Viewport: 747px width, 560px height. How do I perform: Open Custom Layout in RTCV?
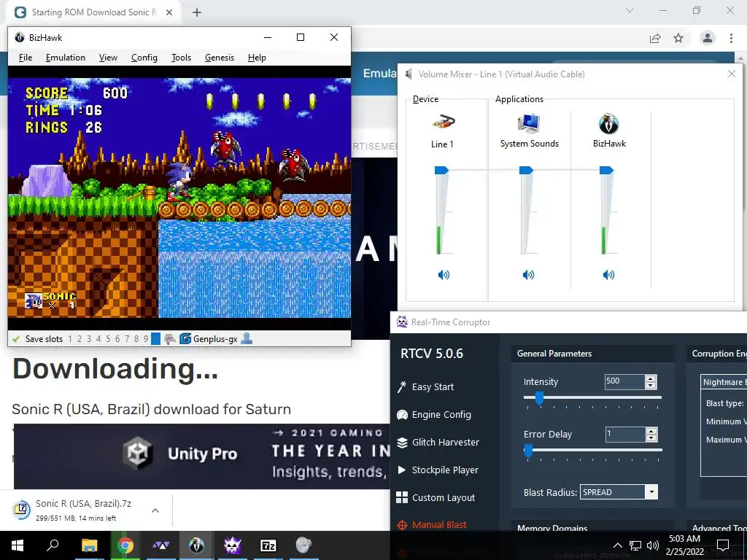click(x=443, y=497)
